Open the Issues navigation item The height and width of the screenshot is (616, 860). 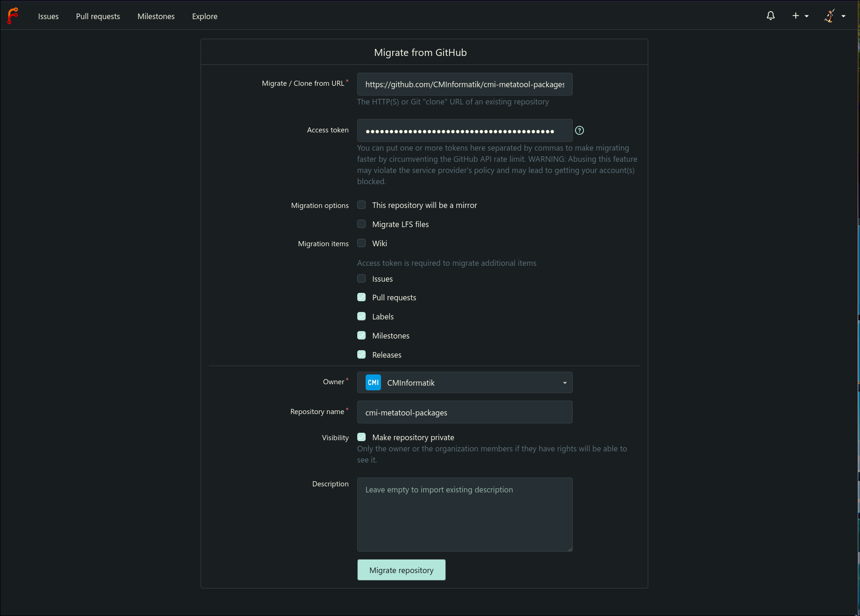[49, 16]
